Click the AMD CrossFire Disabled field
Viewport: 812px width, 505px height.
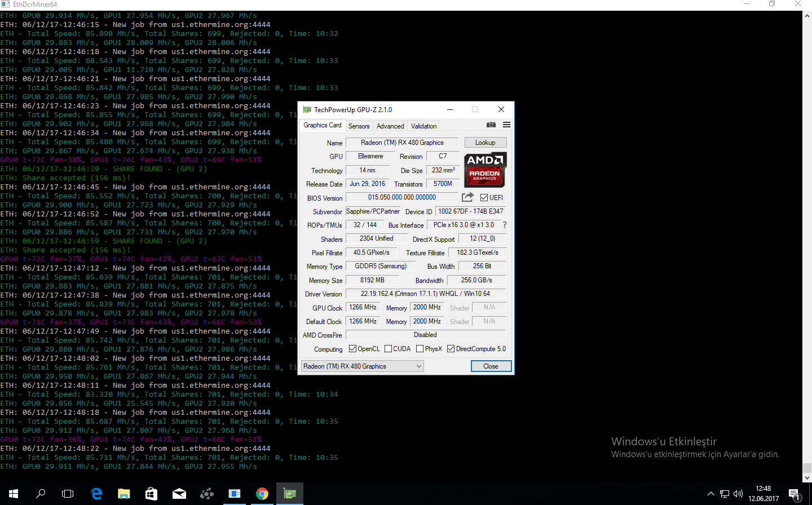[425, 335]
